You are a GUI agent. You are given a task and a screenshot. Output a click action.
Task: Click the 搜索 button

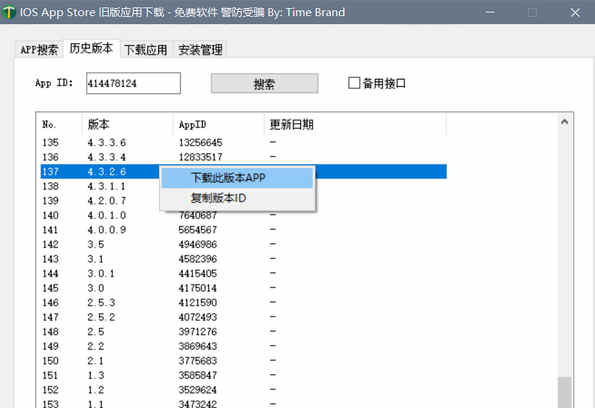tap(264, 83)
